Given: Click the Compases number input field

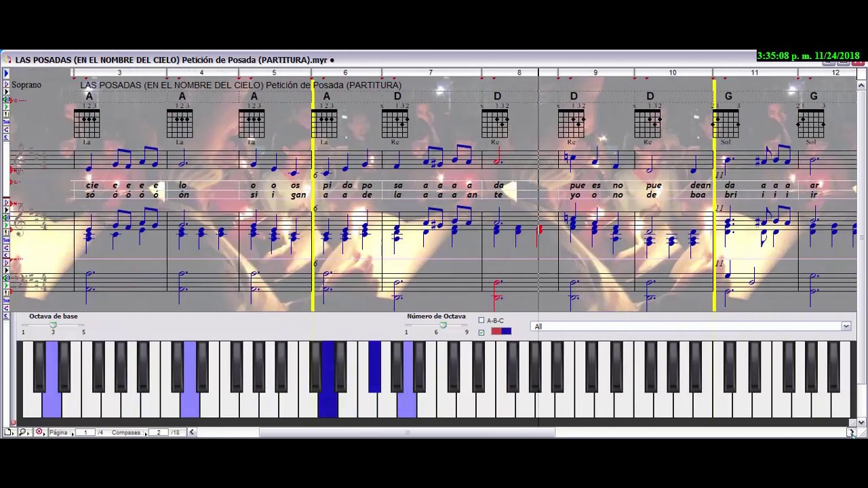Looking at the screenshot, I should (x=159, y=432).
